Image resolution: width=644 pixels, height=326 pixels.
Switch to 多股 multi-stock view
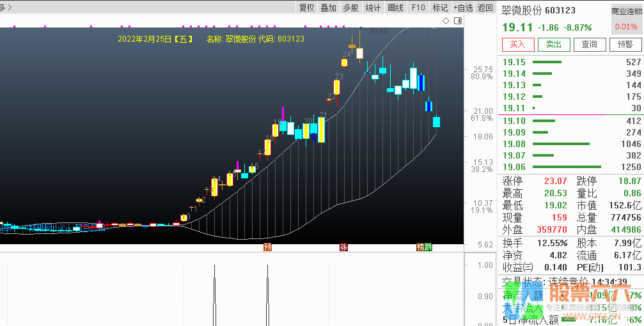(350, 8)
